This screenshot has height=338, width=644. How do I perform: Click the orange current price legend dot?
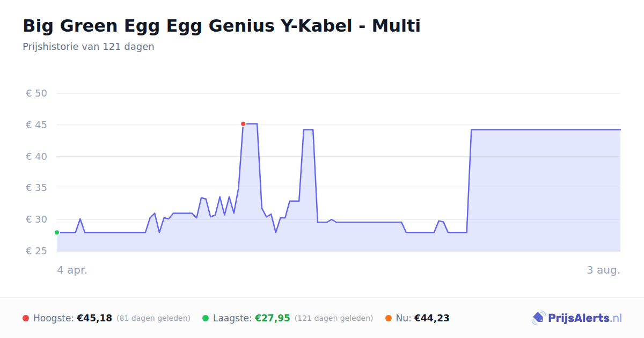389,318
